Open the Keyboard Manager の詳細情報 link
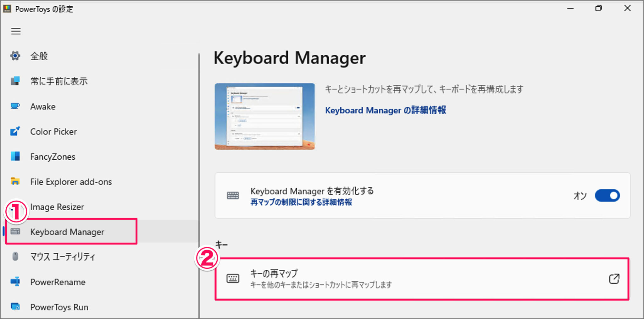This screenshot has height=319, width=644. [386, 110]
